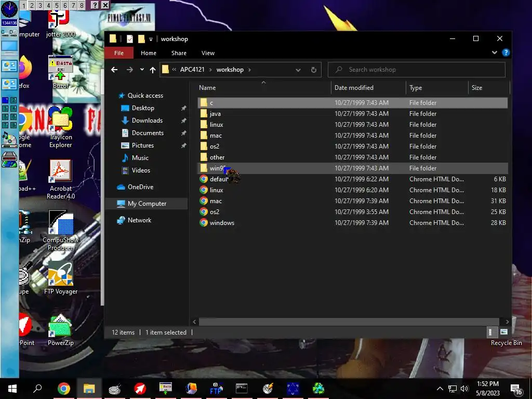The image size is (532, 399).
Task: Select Network in navigation pane
Action: 139,220
